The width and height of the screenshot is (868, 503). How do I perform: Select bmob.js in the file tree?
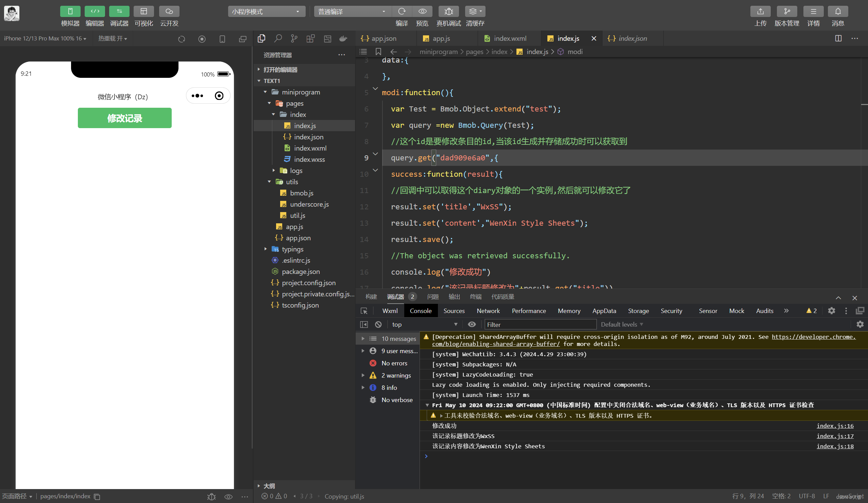click(x=301, y=193)
